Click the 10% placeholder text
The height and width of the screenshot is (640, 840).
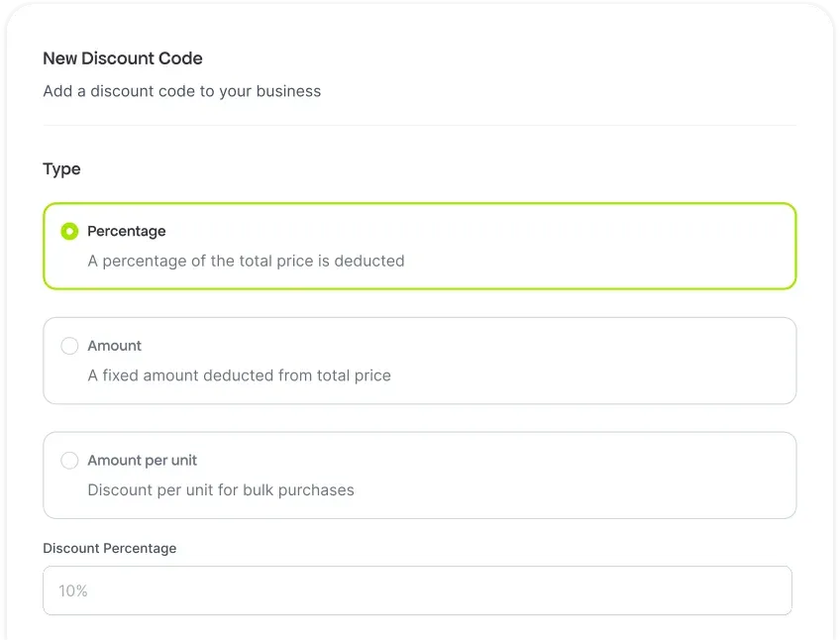[73, 591]
